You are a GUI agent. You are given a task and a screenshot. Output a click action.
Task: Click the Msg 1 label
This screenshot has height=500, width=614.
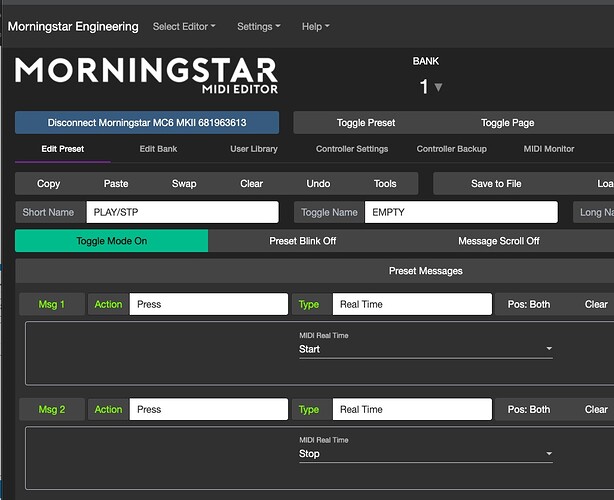[52, 304]
